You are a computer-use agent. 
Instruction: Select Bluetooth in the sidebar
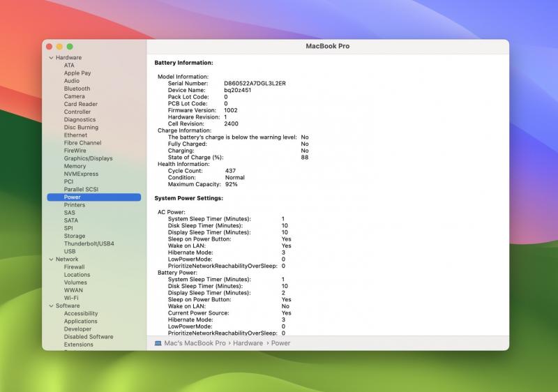click(77, 89)
